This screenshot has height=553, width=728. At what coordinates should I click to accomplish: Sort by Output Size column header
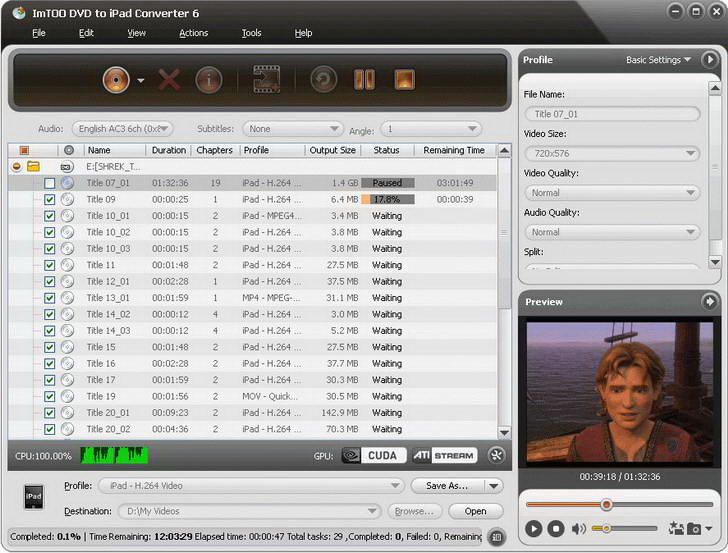[332, 150]
